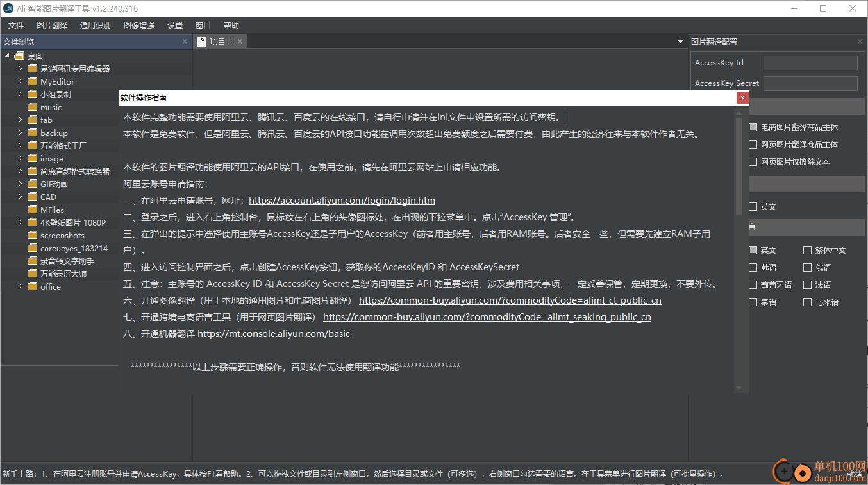Viewport: 868px width, 485px height.
Task: Click the AccessKey Id input field
Action: point(810,63)
